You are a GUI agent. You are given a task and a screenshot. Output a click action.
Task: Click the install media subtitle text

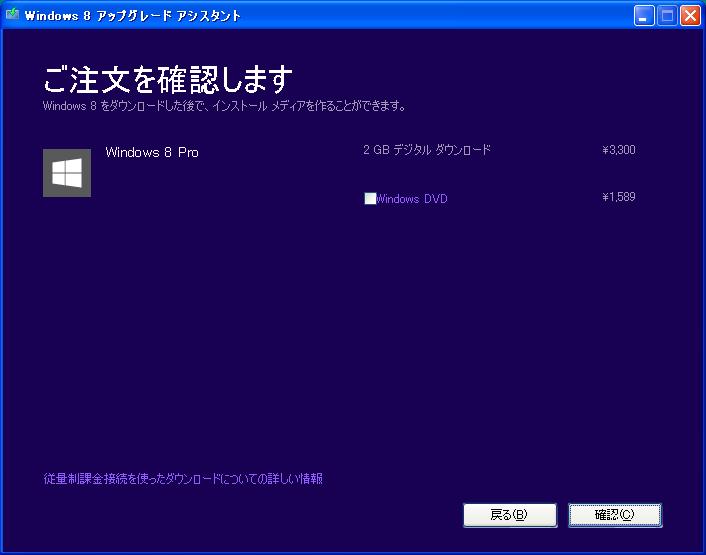224,106
